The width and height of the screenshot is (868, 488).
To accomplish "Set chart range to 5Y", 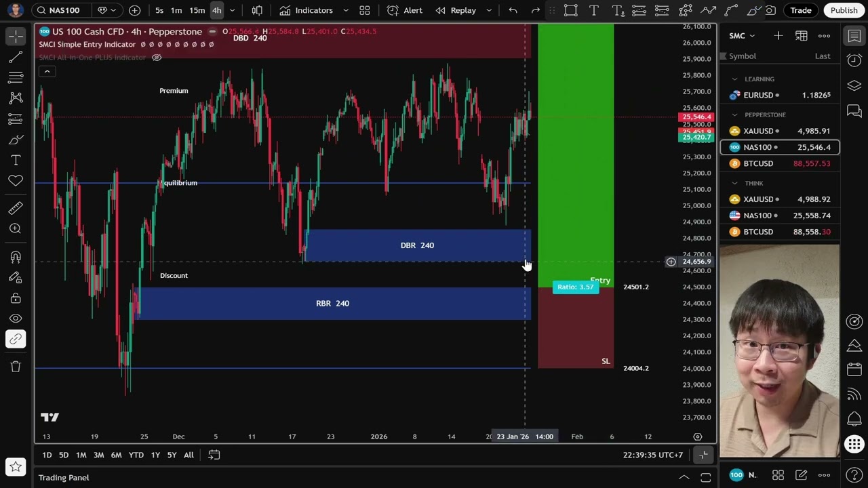I will click(172, 455).
